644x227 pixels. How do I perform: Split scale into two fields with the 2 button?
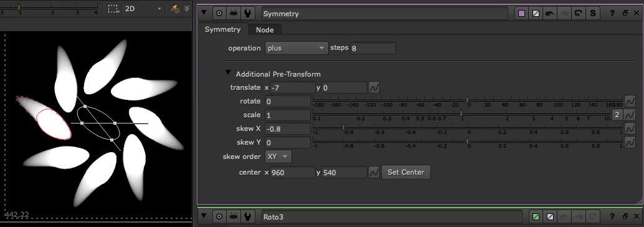[x=617, y=115]
